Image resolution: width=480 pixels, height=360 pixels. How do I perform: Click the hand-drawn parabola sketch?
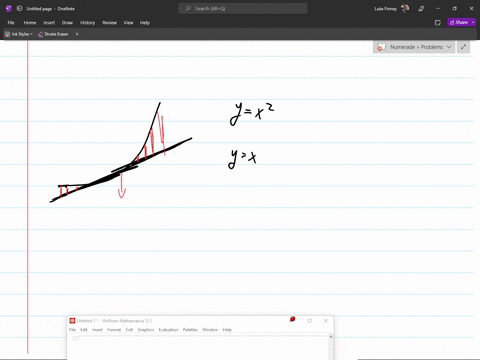click(121, 152)
